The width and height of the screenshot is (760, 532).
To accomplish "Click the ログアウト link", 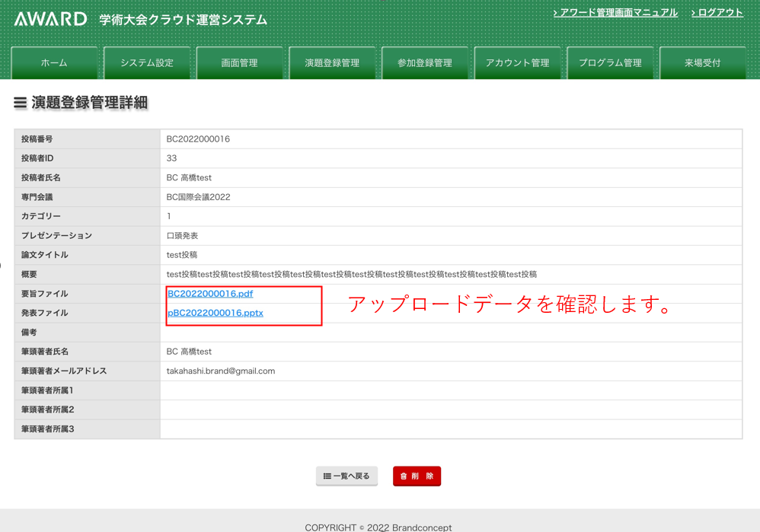I will [x=717, y=12].
